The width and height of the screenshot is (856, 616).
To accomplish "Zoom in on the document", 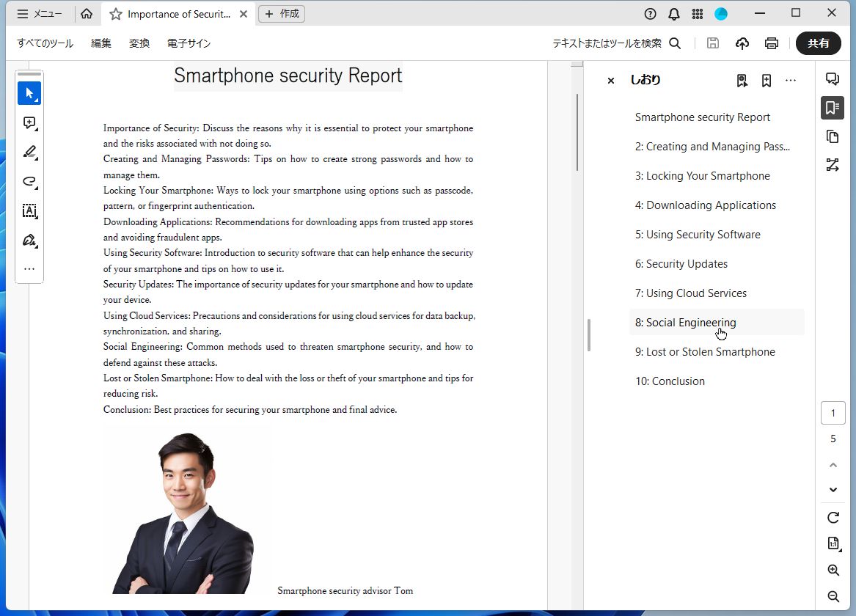I will [x=833, y=571].
